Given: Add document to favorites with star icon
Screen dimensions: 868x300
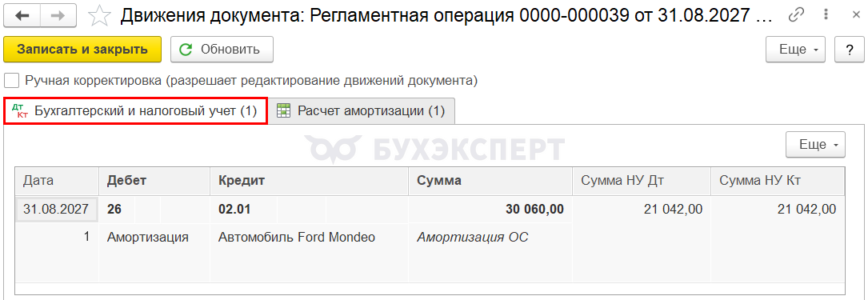Looking at the screenshot, I should point(100,15).
